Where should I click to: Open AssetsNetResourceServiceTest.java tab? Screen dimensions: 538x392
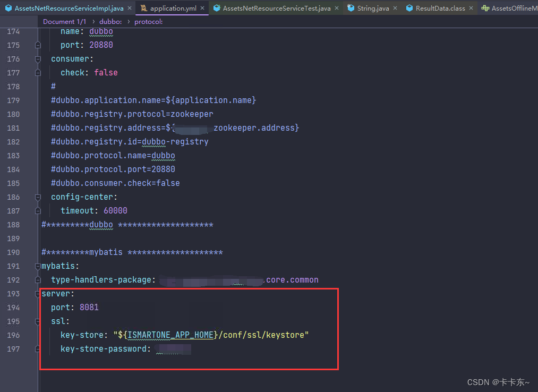coord(277,8)
